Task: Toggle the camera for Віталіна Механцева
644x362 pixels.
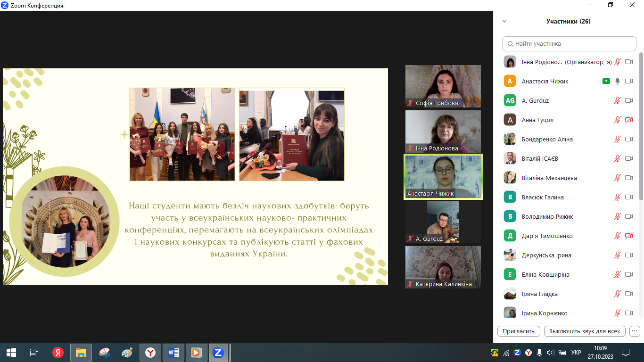Action: 629,178
